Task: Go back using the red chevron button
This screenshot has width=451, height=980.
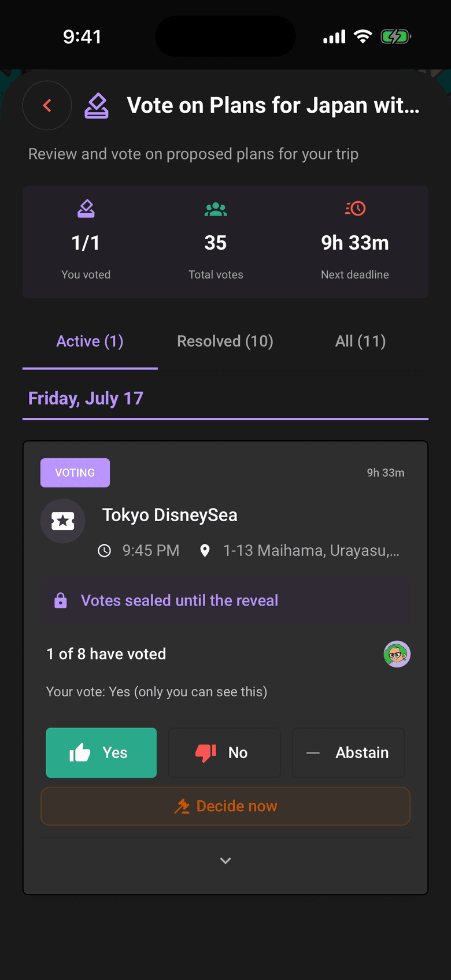Action: [x=47, y=105]
